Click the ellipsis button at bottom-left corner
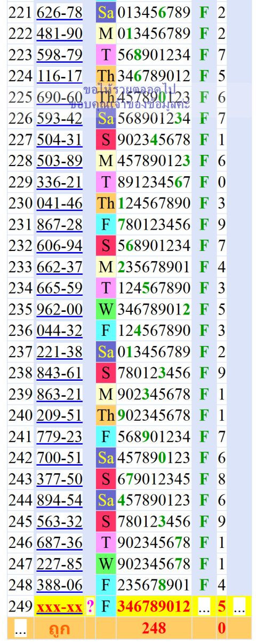The height and width of the screenshot is (644, 256). (x=20, y=629)
